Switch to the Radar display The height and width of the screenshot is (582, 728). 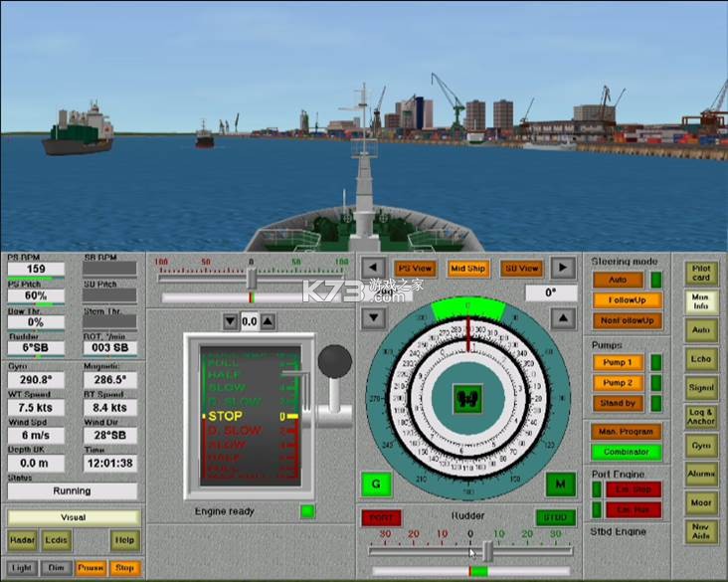pos(22,540)
